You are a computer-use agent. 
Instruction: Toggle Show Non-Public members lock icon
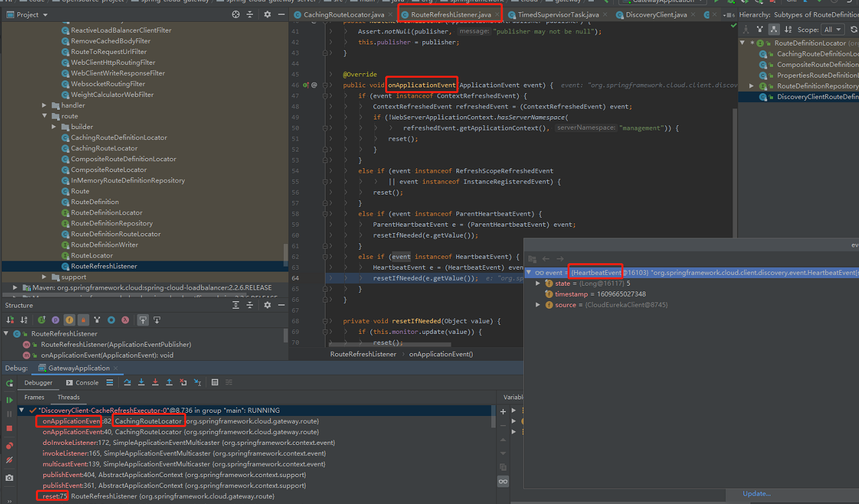coord(83,320)
